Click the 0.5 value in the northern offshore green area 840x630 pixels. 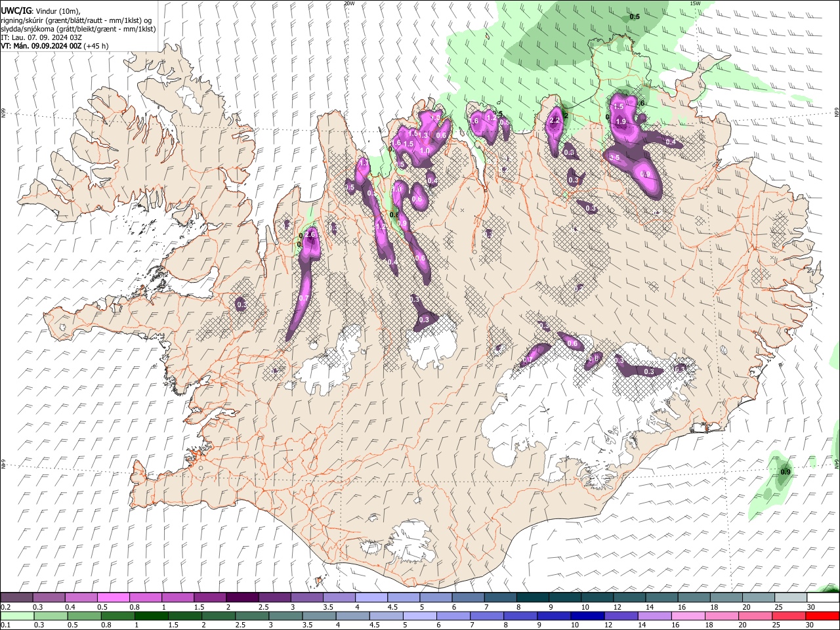[x=635, y=16]
